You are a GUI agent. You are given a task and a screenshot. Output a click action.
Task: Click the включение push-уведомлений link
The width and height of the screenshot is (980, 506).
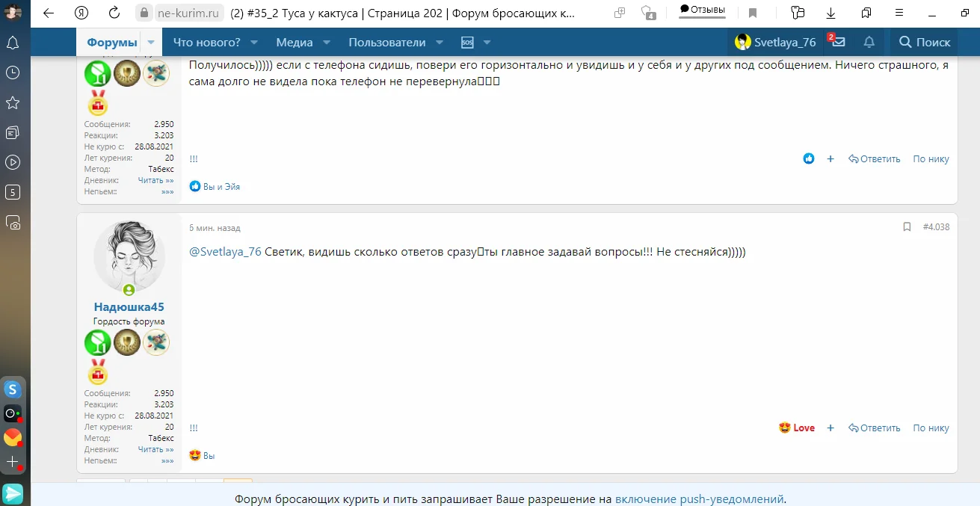tap(699, 499)
